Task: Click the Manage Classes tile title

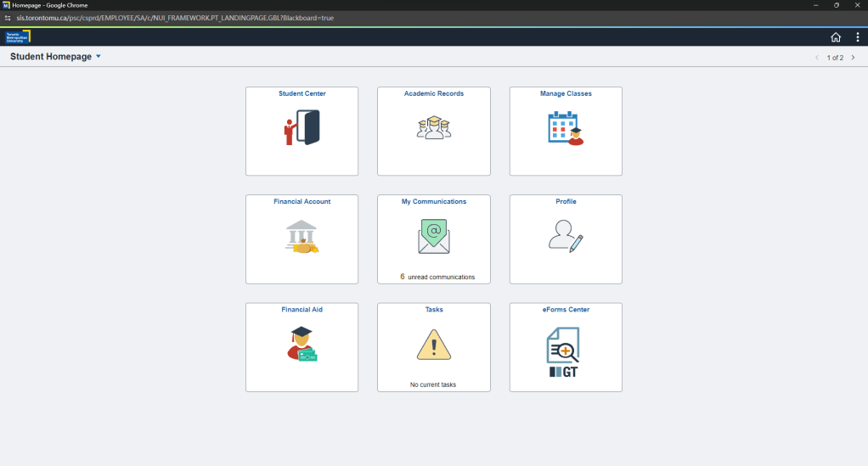Action: (x=566, y=93)
